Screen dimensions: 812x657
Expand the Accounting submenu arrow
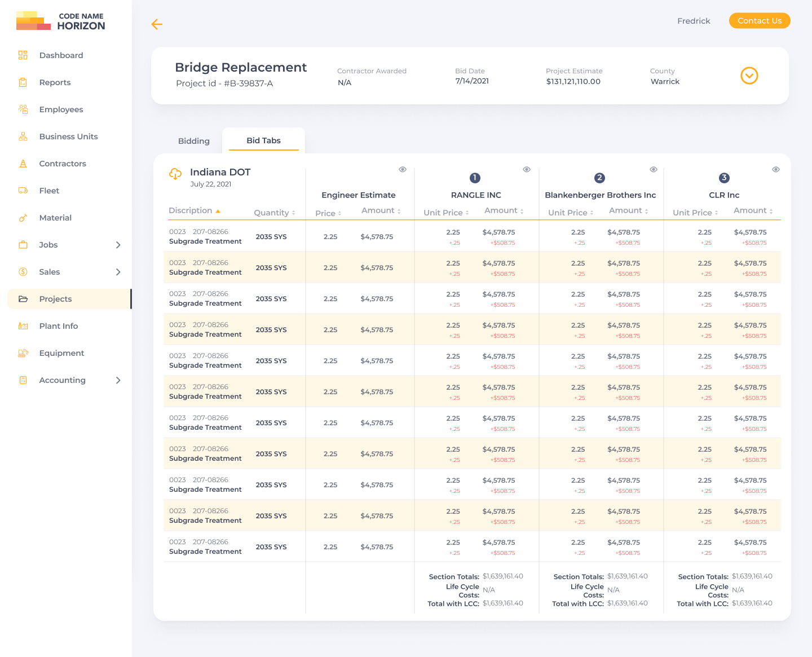[x=118, y=380]
